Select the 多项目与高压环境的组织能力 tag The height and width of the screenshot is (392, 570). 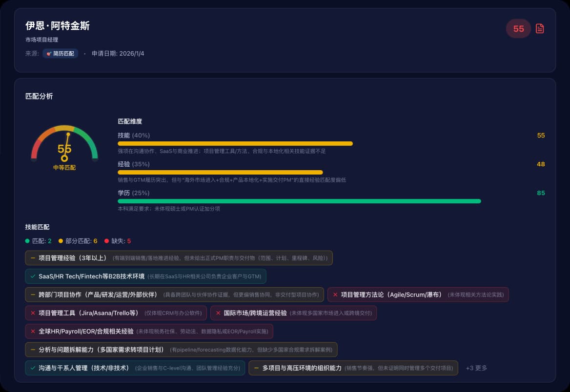353,368
